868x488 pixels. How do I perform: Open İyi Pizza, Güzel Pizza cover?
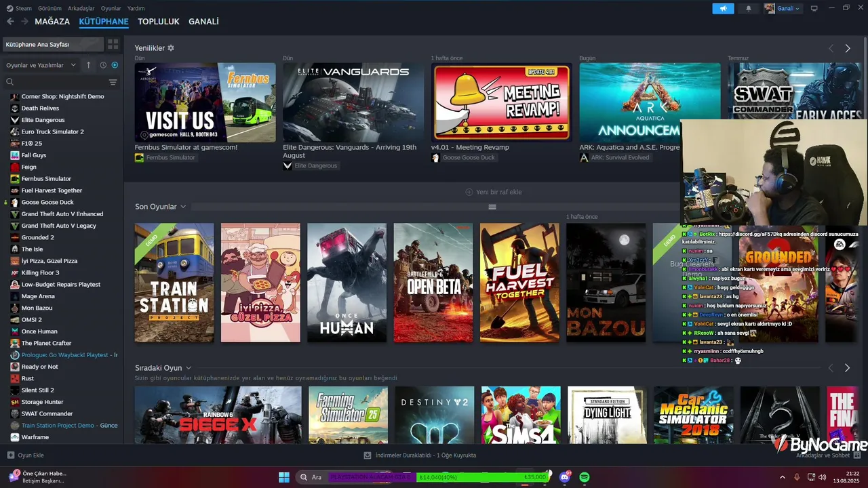(x=260, y=283)
